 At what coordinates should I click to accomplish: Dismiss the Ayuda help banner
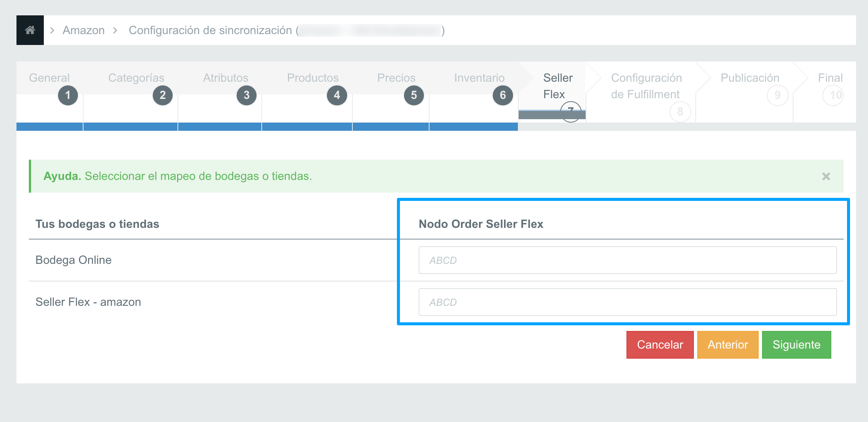point(826,176)
